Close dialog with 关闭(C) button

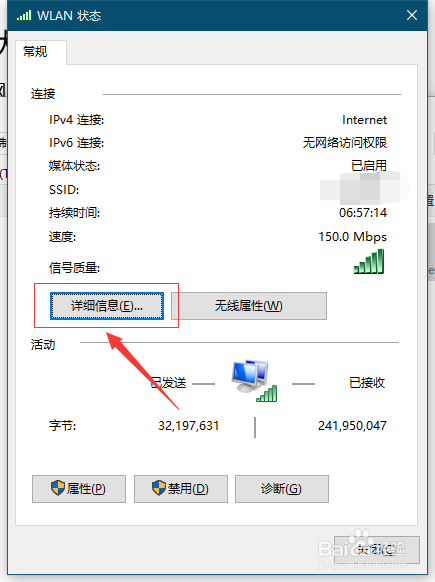point(377,550)
